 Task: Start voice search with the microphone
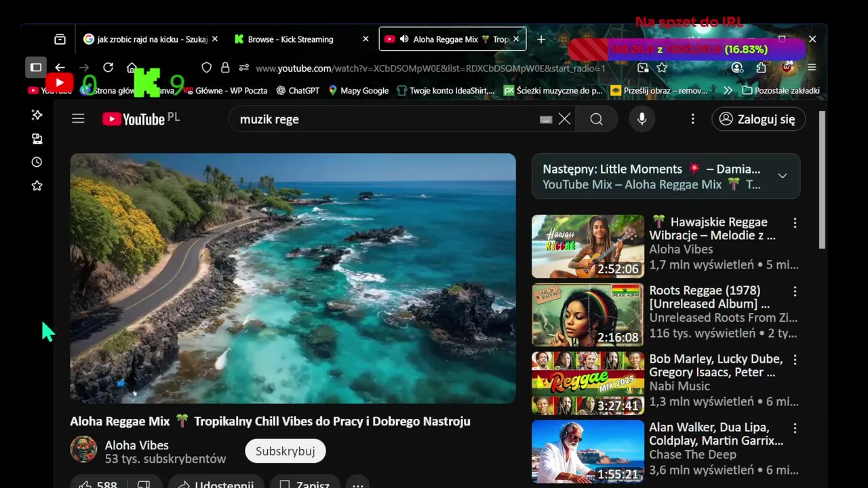pyautogui.click(x=642, y=119)
